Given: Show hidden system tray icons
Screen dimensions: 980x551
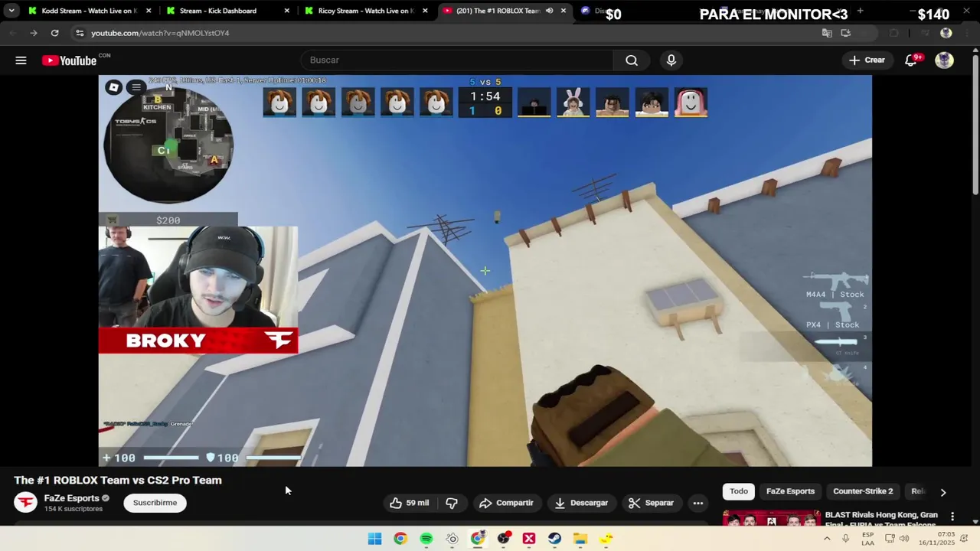Looking at the screenshot, I should coord(827,539).
